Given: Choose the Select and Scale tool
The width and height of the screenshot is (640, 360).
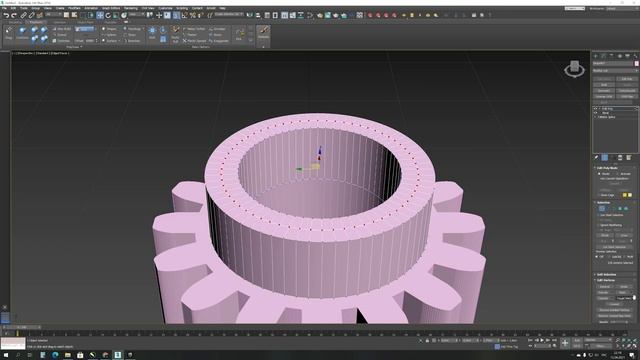Looking at the screenshot, I should (116, 15).
